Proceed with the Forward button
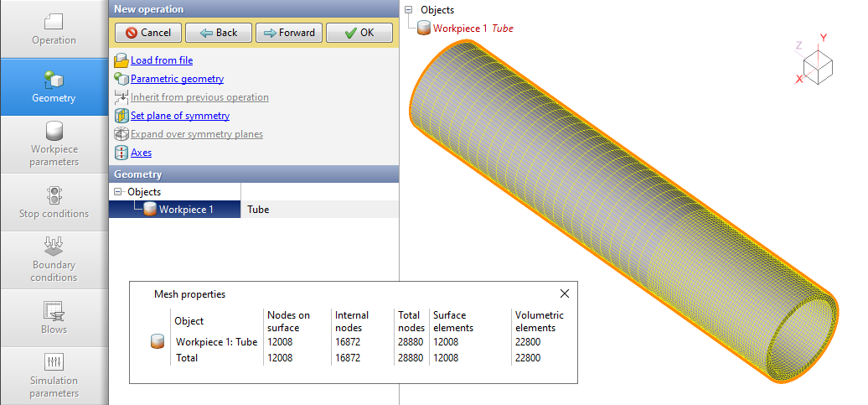 pos(288,33)
